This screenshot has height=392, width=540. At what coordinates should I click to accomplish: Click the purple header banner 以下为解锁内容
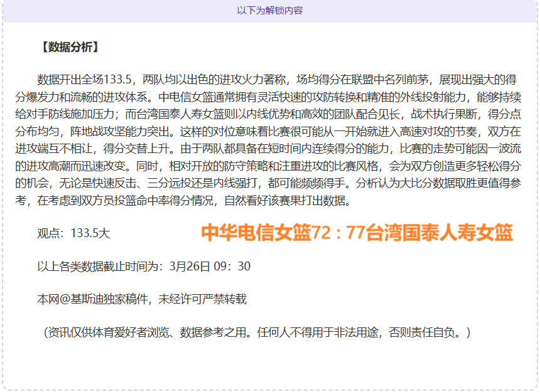pyautogui.click(x=270, y=10)
